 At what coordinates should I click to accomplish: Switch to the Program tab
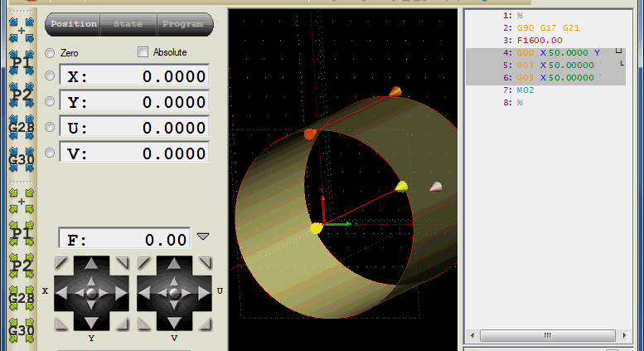[x=182, y=24]
